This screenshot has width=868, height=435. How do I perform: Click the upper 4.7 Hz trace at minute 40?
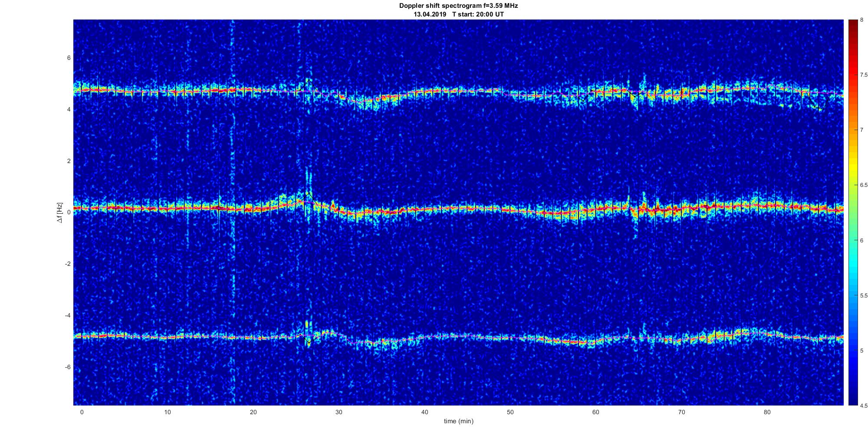(424, 92)
